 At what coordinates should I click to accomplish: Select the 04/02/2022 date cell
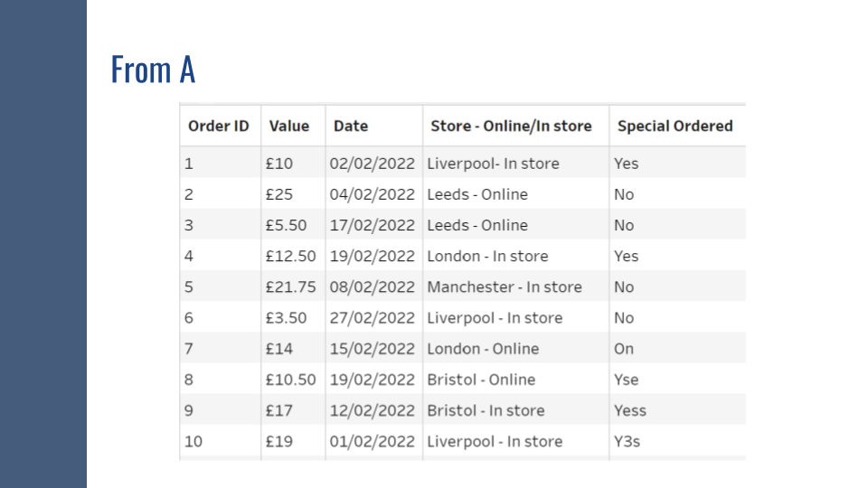coord(373,194)
